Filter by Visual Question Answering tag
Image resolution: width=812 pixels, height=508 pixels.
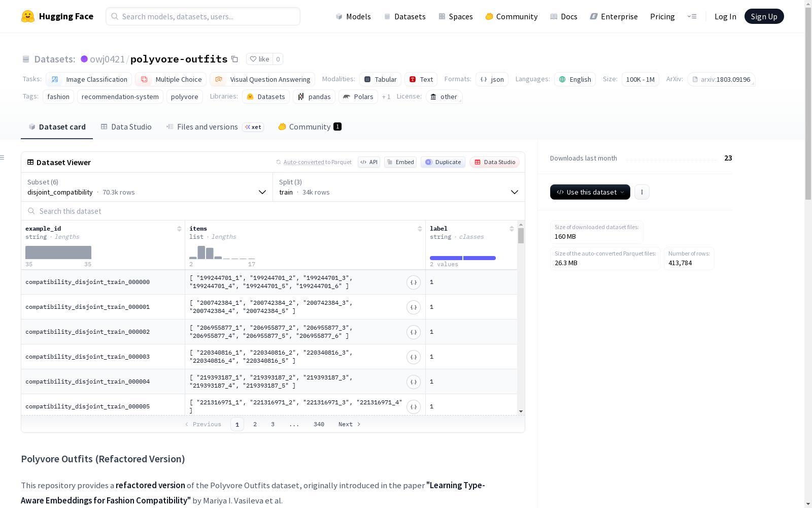pyautogui.click(x=262, y=79)
